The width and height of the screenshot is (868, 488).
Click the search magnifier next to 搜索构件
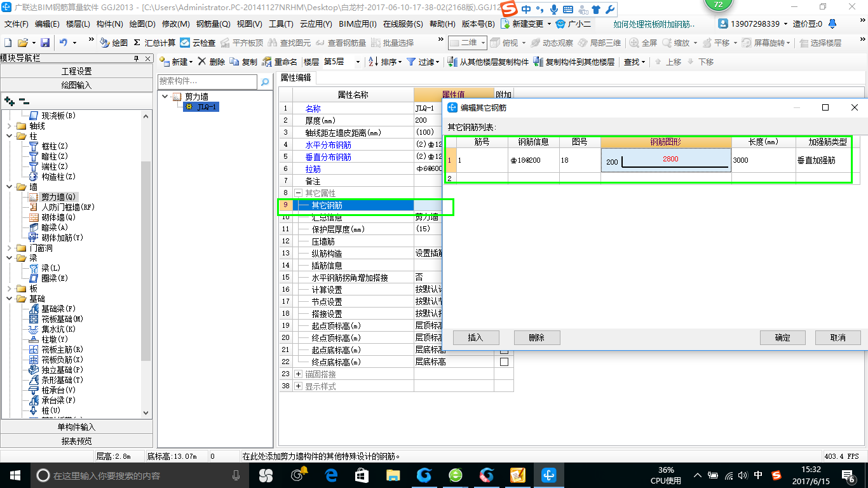(265, 82)
